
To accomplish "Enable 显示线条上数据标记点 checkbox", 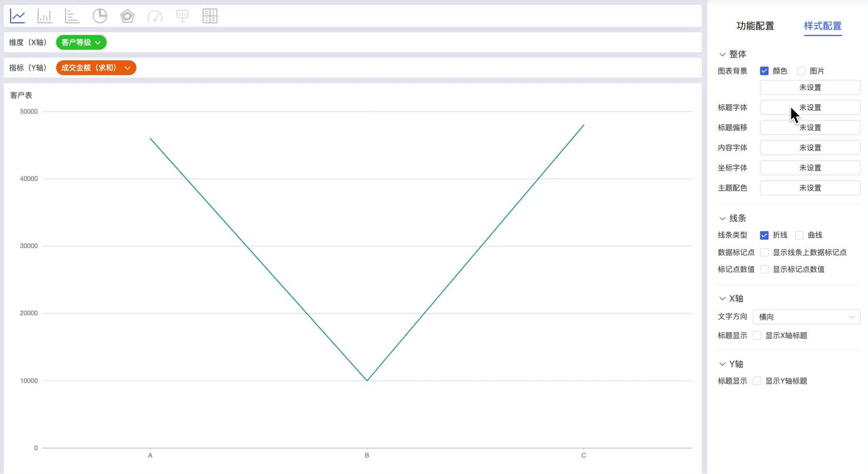I will [x=764, y=252].
